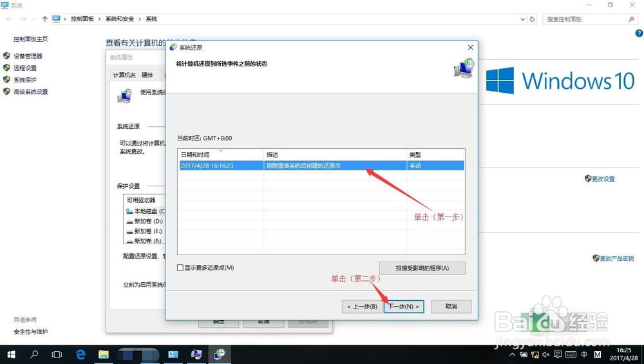Open Action Center notifications icon
644x364 pixels.
click(x=558, y=354)
